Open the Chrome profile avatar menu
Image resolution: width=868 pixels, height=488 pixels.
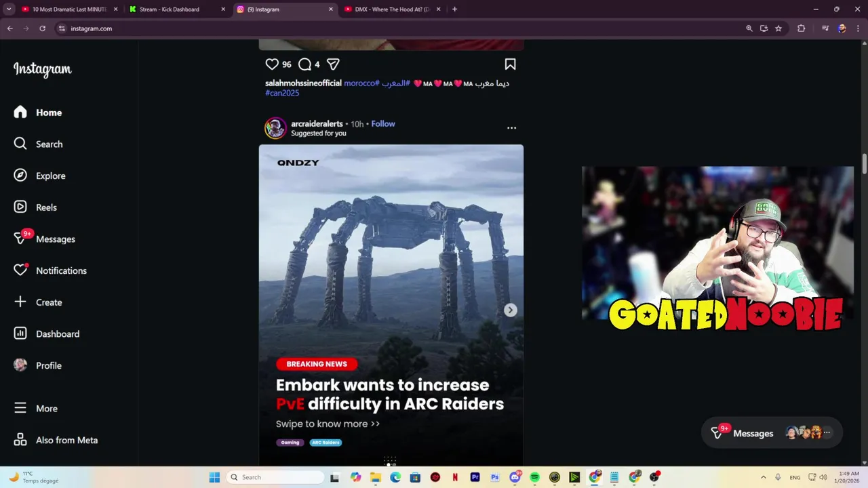[842, 28]
